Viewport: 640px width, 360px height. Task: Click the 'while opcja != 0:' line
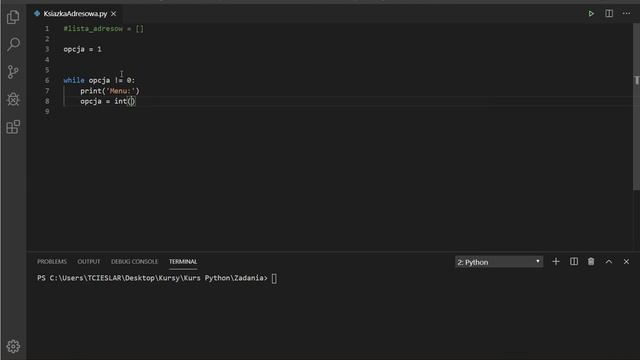point(99,80)
